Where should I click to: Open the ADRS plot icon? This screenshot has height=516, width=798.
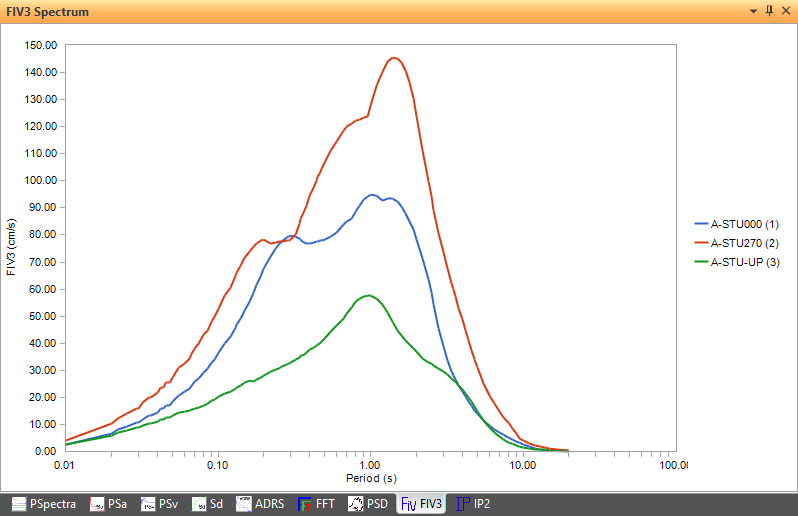pyautogui.click(x=243, y=504)
